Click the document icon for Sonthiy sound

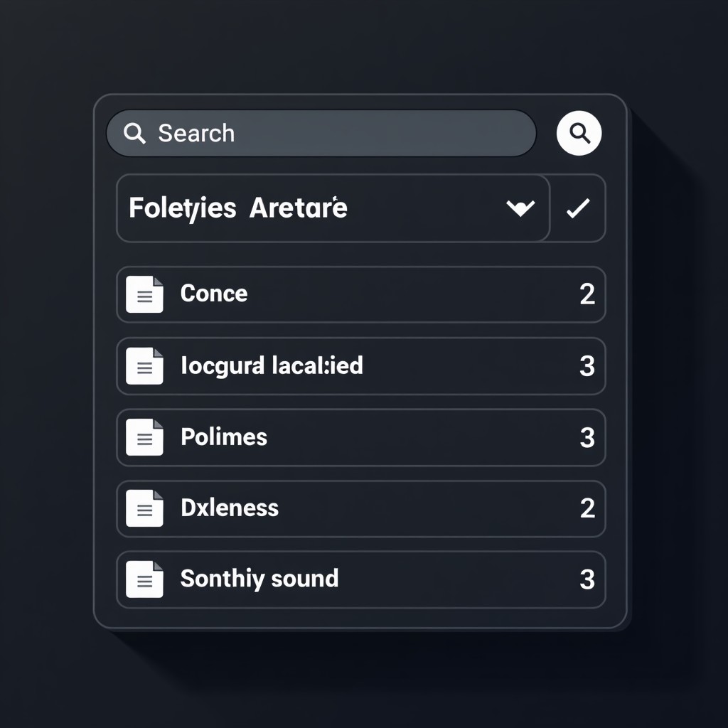[x=144, y=579]
